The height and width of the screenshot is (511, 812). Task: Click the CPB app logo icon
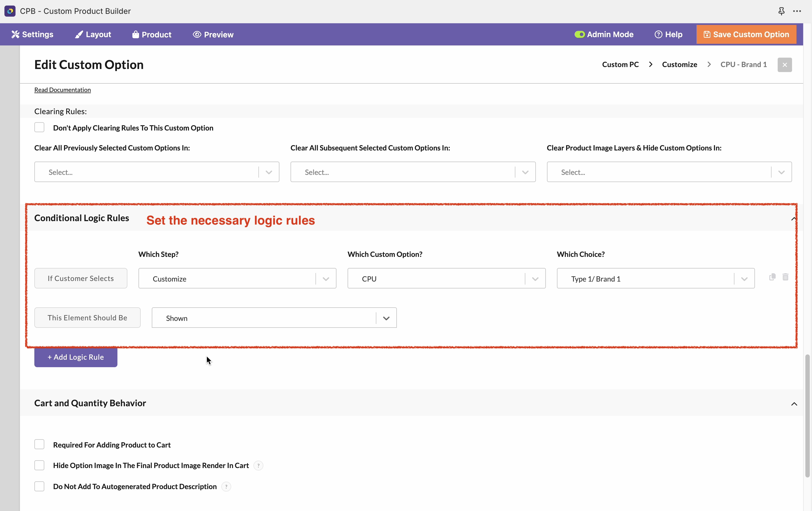pyautogui.click(x=10, y=11)
